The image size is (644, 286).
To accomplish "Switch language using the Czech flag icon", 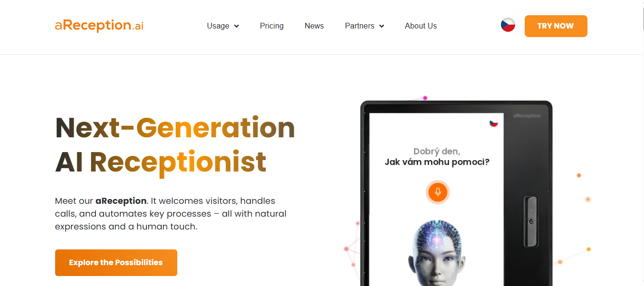I will click(x=508, y=25).
